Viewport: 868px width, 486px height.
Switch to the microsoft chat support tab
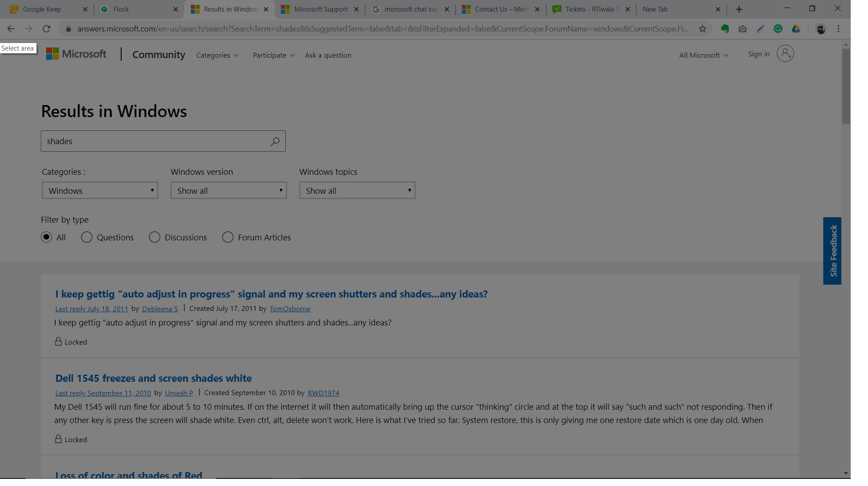(x=411, y=9)
